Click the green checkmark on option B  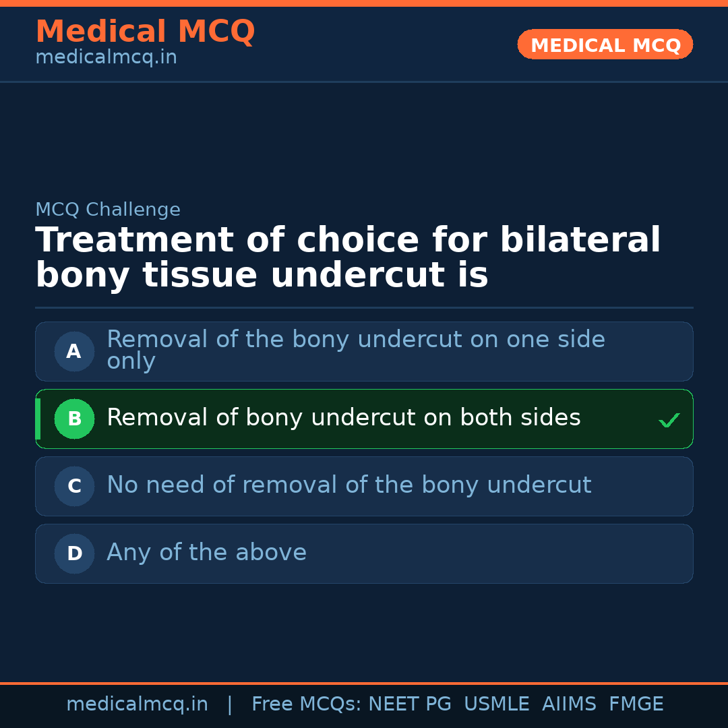(x=669, y=421)
